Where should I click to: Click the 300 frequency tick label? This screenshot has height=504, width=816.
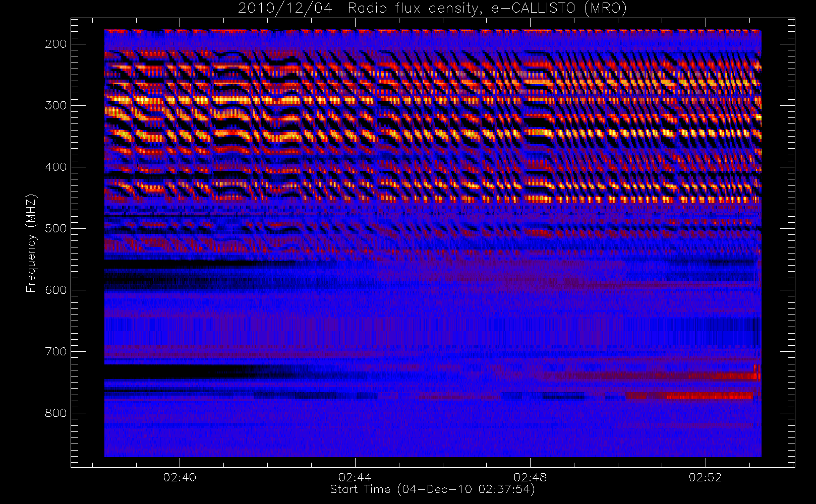(x=56, y=105)
